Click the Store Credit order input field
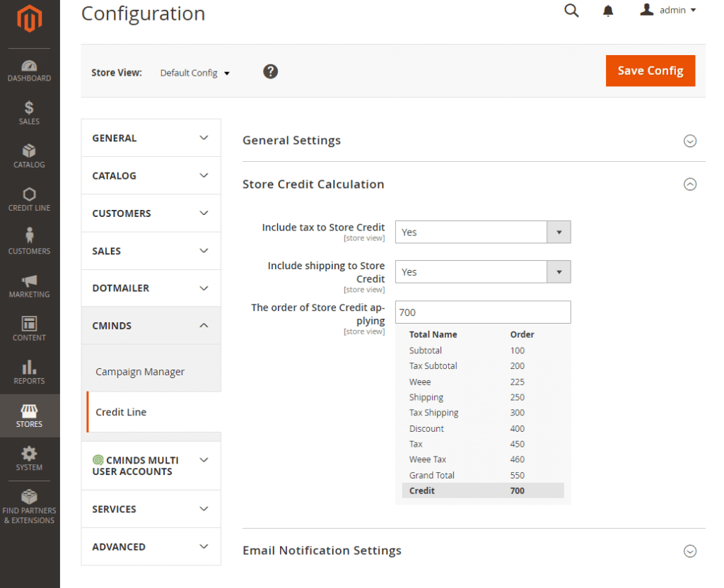Image resolution: width=724 pixels, height=588 pixels. pyautogui.click(x=482, y=312)
